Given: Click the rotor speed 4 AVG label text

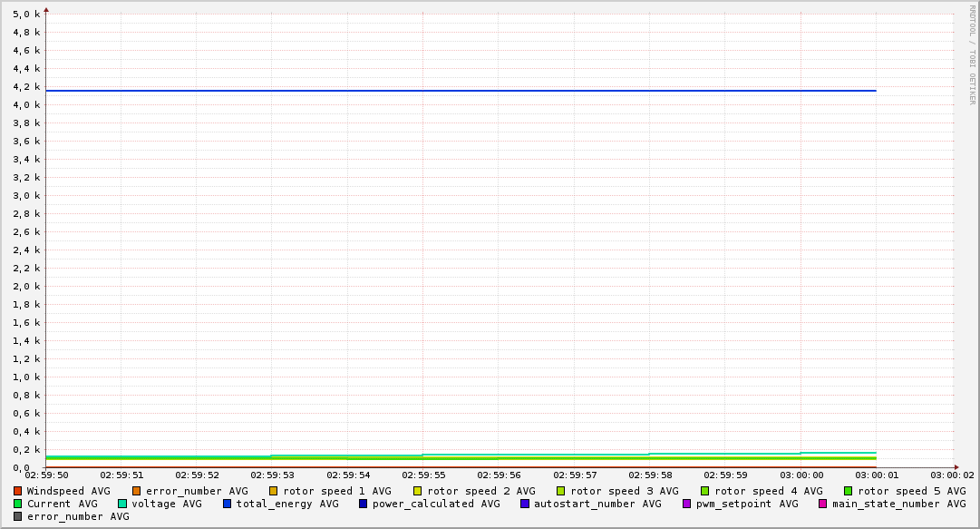Looking at the screenshot, I should (768, 491).
